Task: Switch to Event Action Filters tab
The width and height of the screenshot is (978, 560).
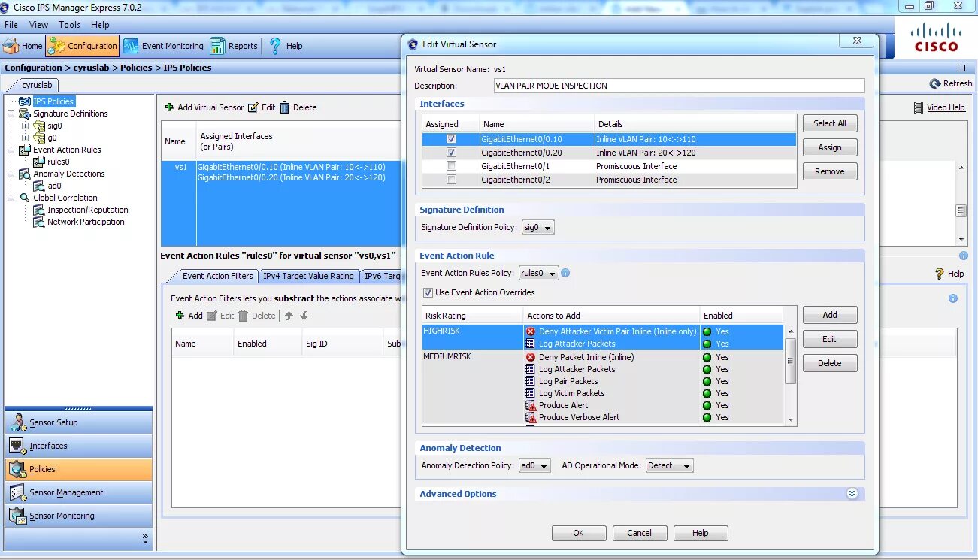Action: pos(217,276)
